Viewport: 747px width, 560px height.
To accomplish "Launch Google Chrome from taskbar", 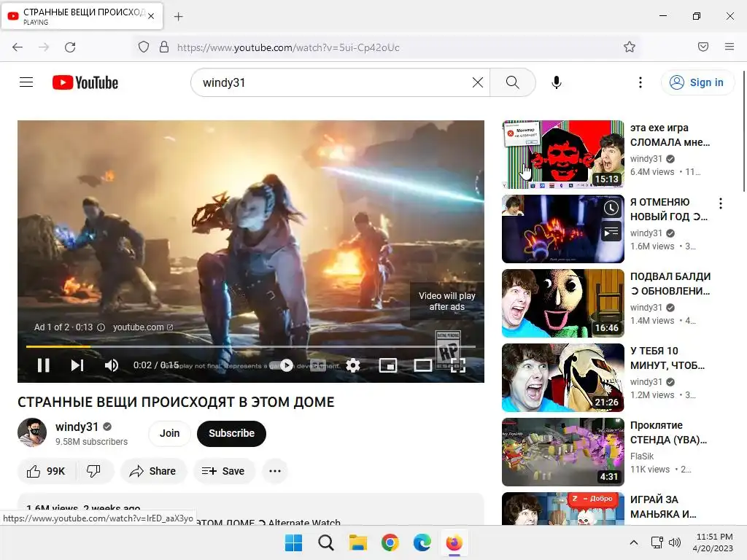I will point(390,542).
